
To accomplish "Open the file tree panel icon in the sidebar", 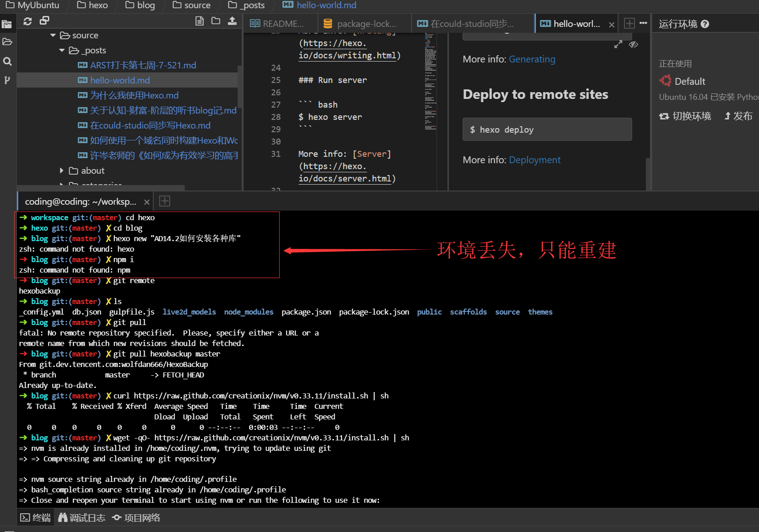I will pyautogui.click(x=7, y=24).
